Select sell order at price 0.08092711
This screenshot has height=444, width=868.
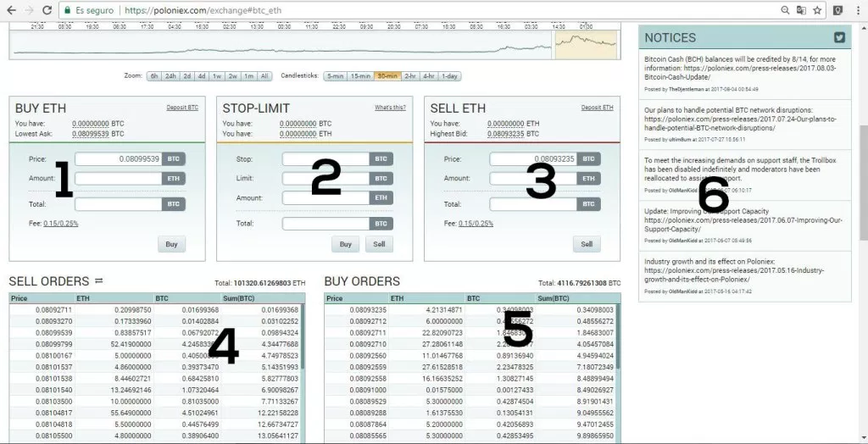click(x=157, y=310)
